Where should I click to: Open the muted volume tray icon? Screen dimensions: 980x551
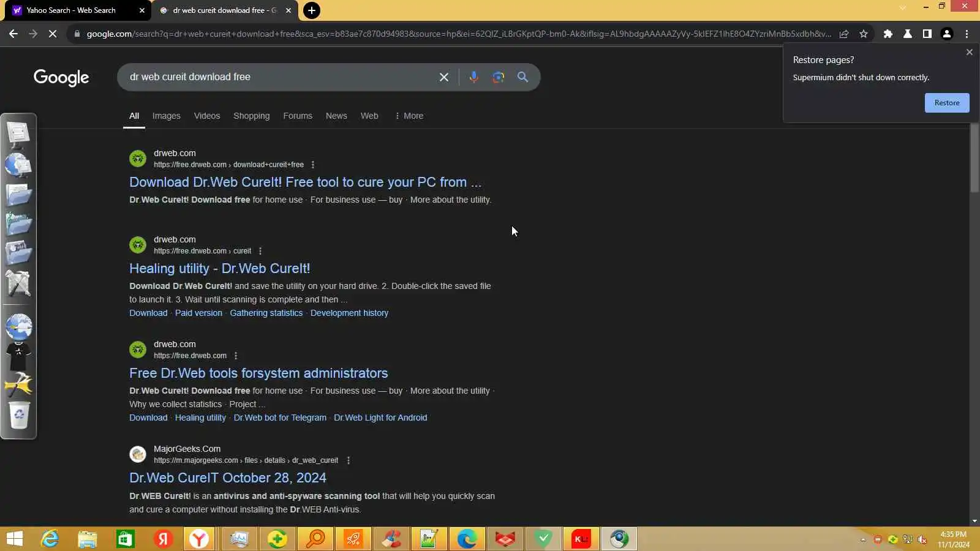(922, 539)
